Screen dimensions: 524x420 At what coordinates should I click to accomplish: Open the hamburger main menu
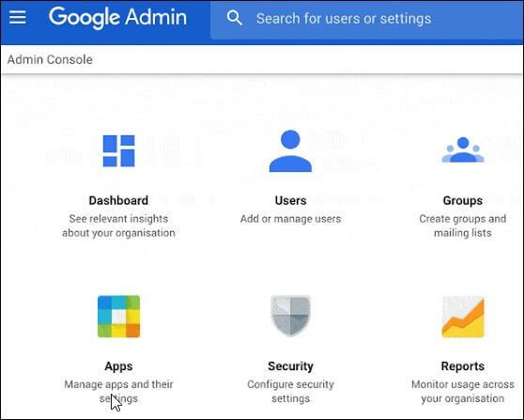pos(18,18)
